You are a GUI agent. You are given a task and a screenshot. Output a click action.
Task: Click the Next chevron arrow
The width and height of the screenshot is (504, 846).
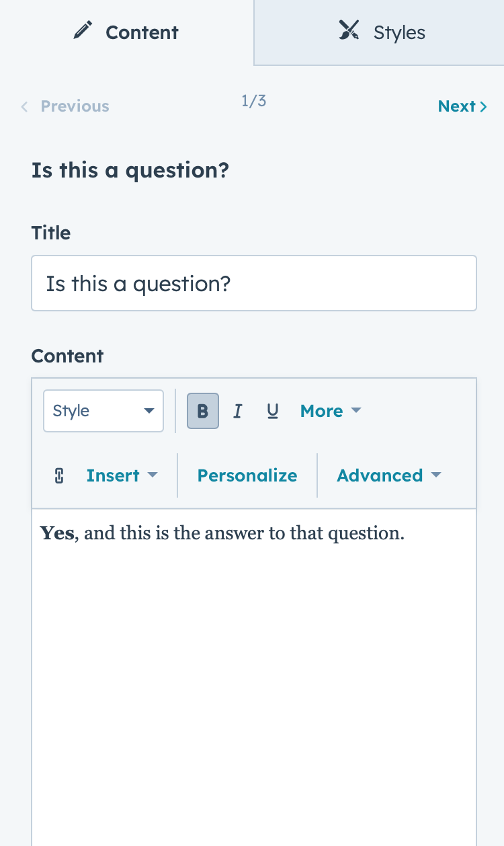pos(483,106)
